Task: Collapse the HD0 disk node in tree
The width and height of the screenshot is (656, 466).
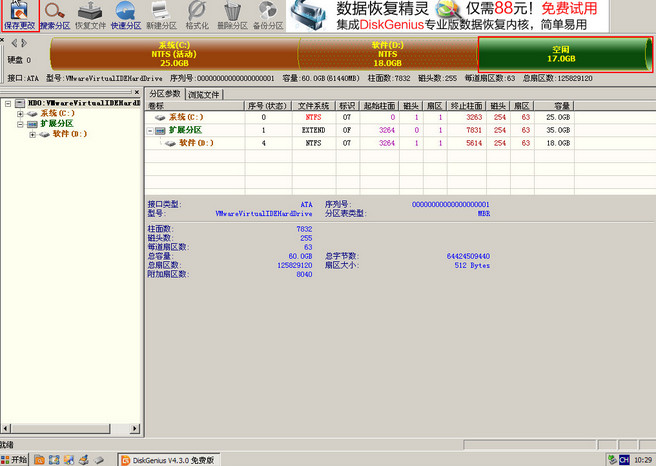Action: [7, 103]
